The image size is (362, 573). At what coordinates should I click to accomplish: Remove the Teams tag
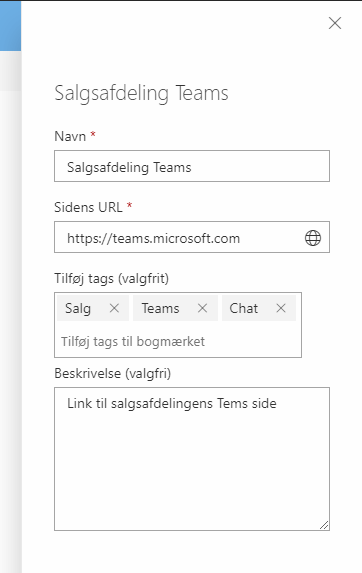(x=202, y=308)
